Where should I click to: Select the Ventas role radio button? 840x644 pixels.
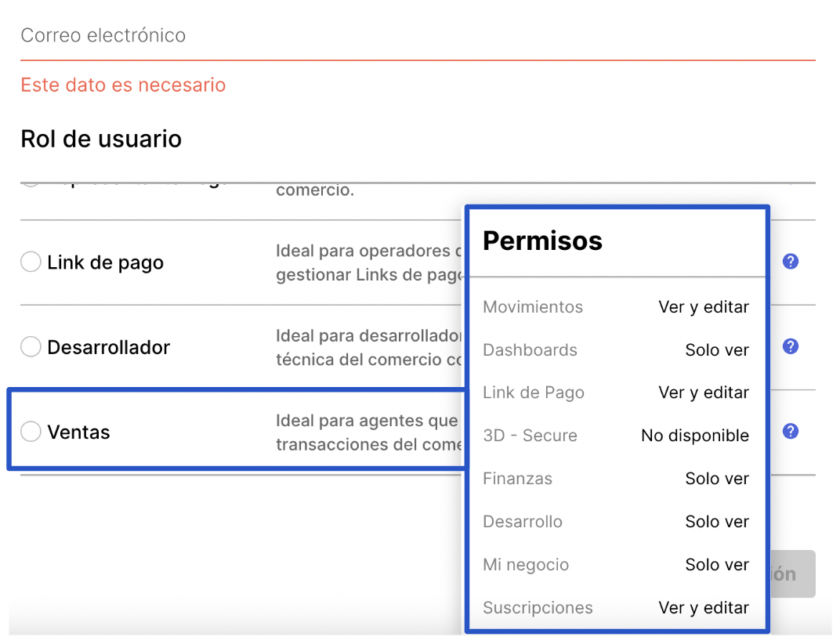[x=31, y=431]
